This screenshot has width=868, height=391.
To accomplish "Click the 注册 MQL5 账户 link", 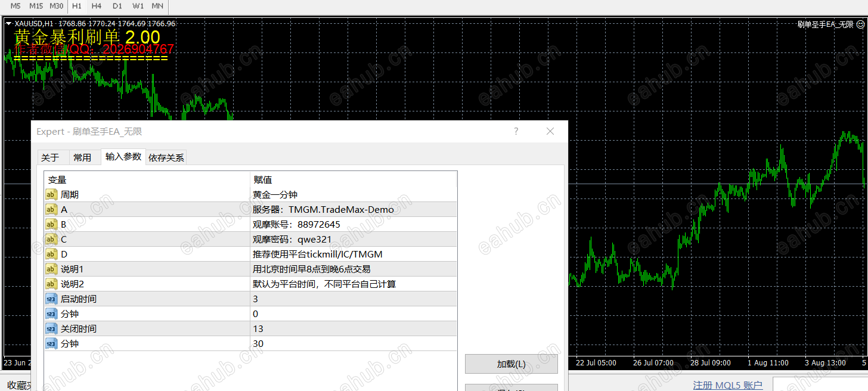I will (x=727, y=385).
